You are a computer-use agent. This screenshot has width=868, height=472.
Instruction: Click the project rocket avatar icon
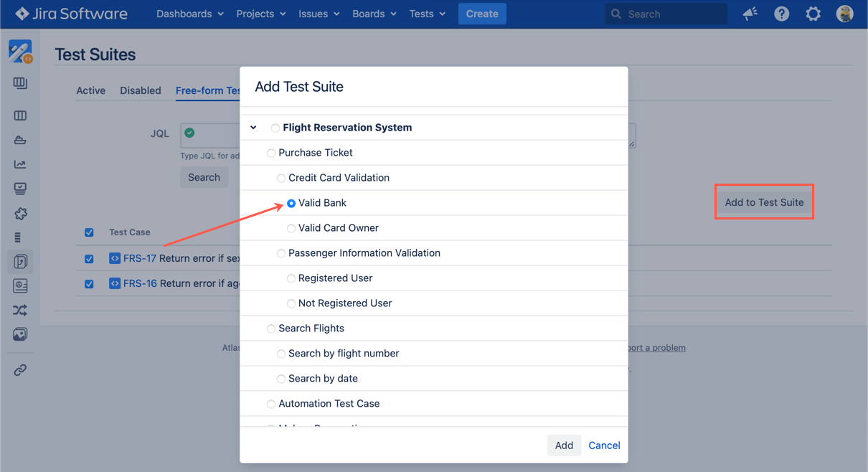point(20,52)
